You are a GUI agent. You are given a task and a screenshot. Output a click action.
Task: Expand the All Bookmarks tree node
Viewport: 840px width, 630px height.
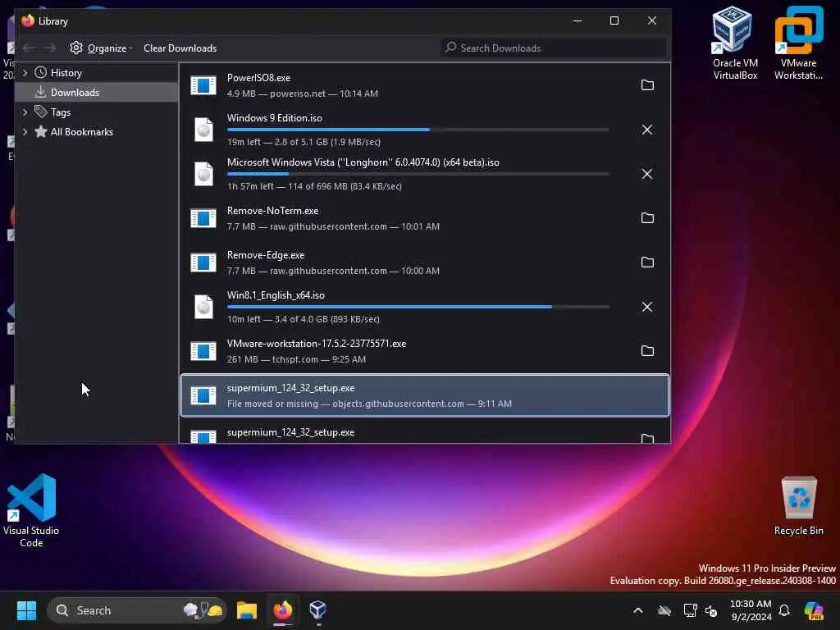(25, 132)
